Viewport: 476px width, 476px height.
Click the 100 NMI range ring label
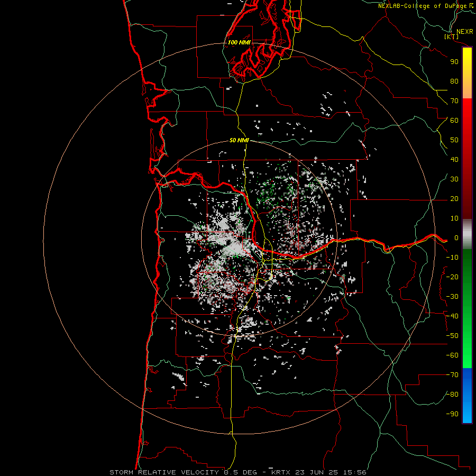[x=239, y=42]
